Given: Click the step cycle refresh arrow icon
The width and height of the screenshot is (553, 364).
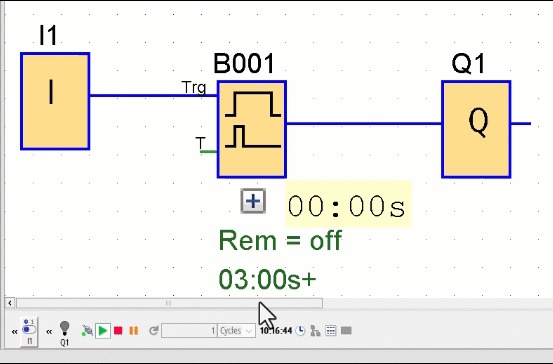Looking at the screenshot, I should click(x=153, y=330).
